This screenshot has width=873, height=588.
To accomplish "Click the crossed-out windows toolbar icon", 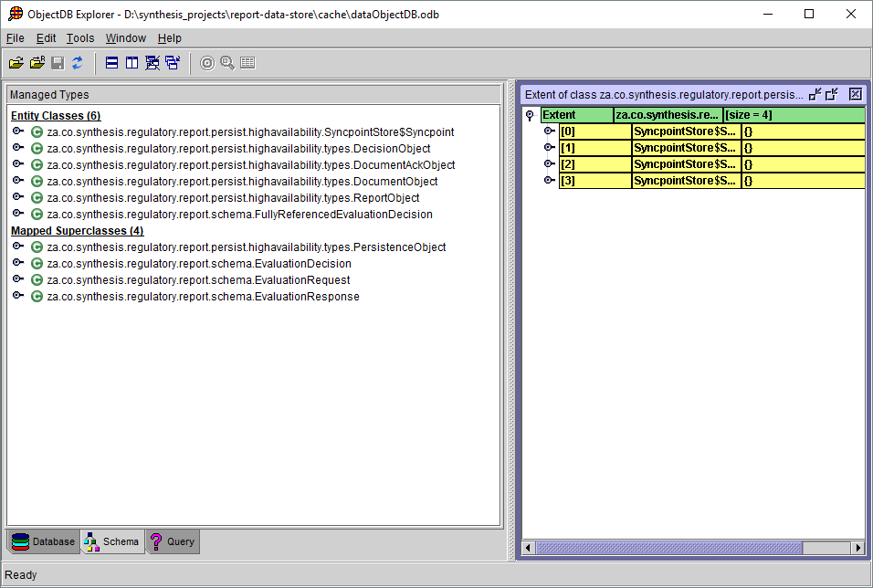I will pyautogui.click(x=152, y=63).
